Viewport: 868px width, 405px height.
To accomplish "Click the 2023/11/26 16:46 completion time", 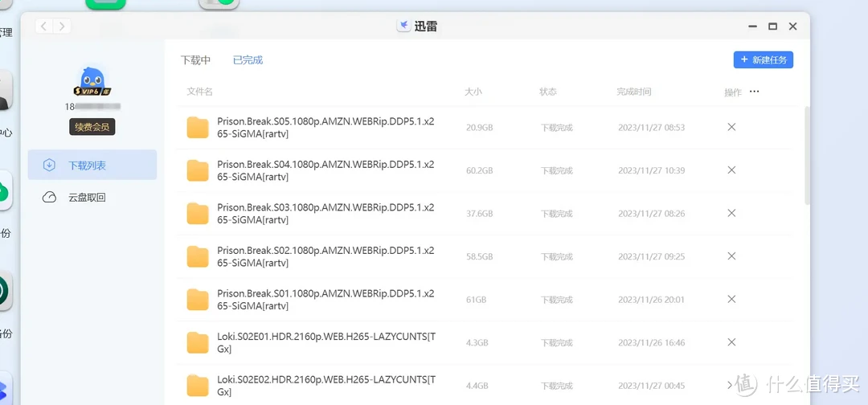I will (652, 343).
